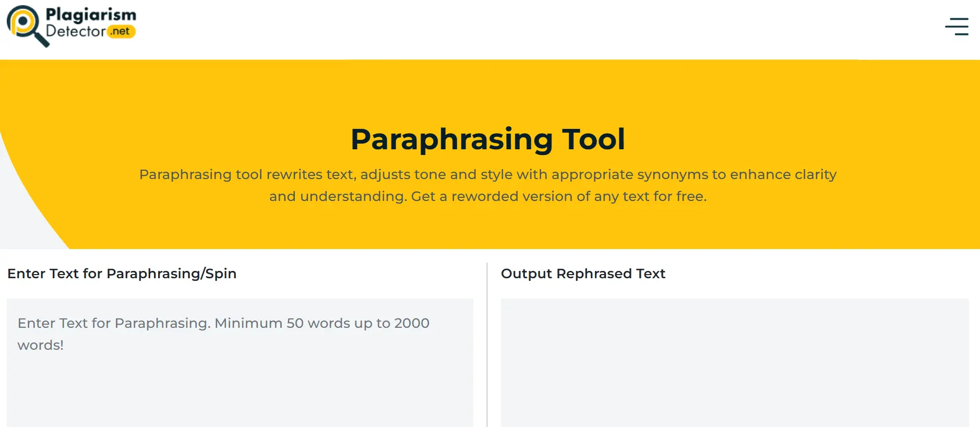Click the yellow .net badge in logo
The image size is (980, 427).
click(x=121, y=31)
